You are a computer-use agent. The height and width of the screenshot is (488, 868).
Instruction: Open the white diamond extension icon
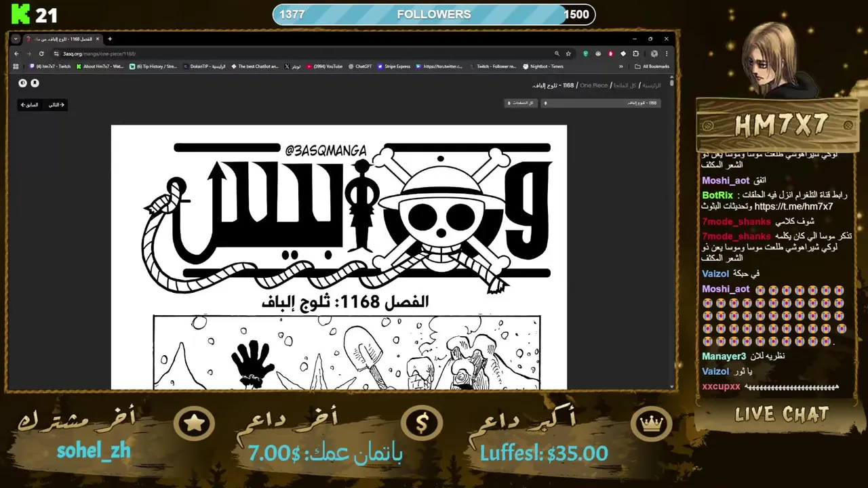(x=623, y=54)
